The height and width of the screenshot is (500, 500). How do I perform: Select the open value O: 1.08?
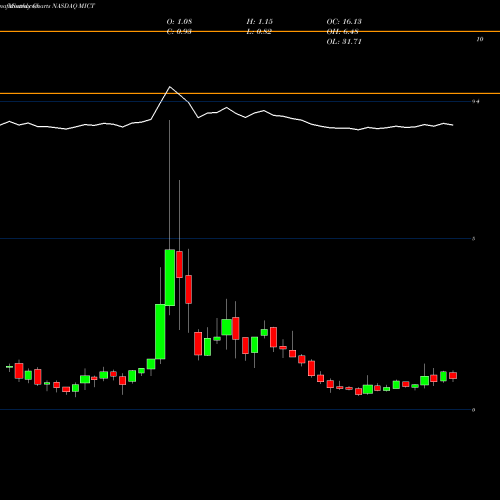point(179,22)
